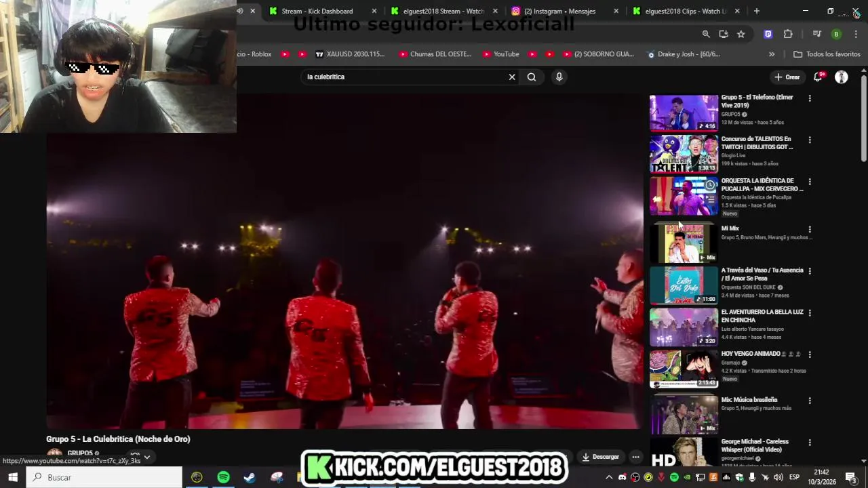Open the Todos los favoritos folder

coord(827,54)
